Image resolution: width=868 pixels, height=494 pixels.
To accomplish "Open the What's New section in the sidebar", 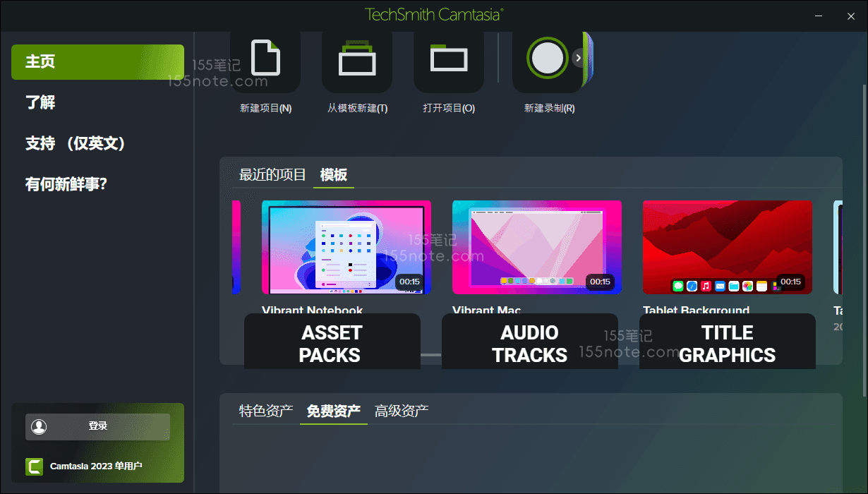I will pyautogui.click(x=66, y=185).
